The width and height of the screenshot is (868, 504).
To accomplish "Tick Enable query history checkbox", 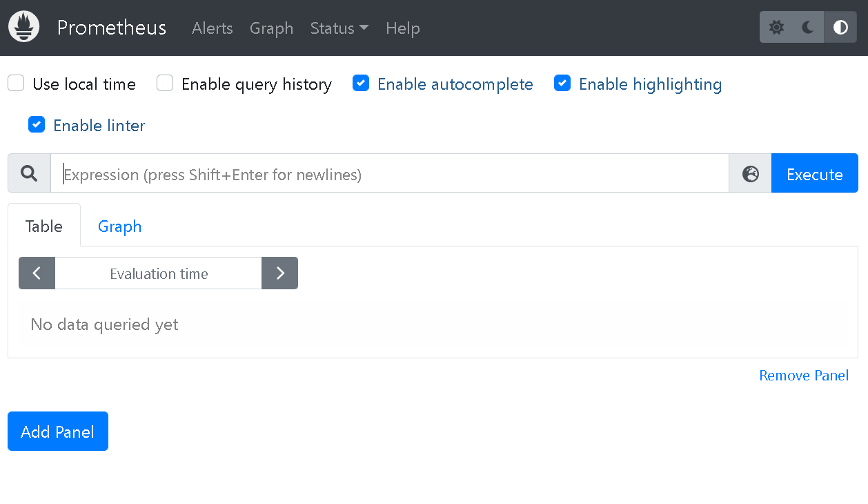I will click(x=165, y=84).
